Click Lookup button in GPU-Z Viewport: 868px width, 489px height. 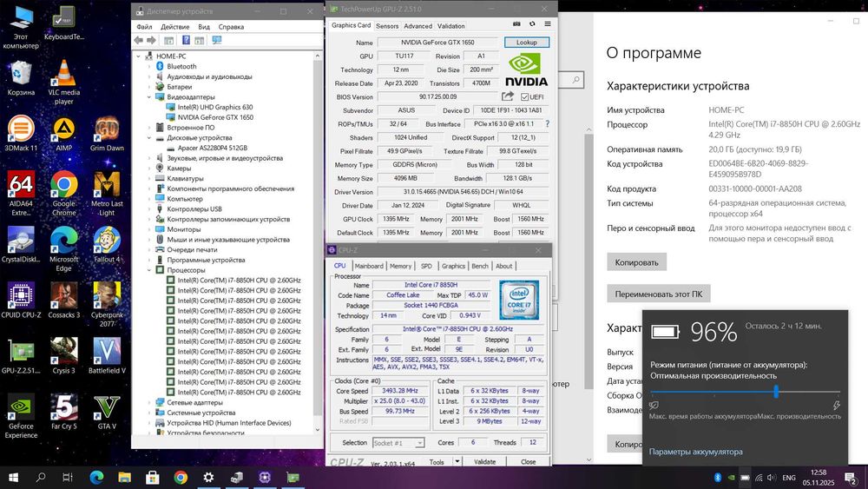[527, 42]
